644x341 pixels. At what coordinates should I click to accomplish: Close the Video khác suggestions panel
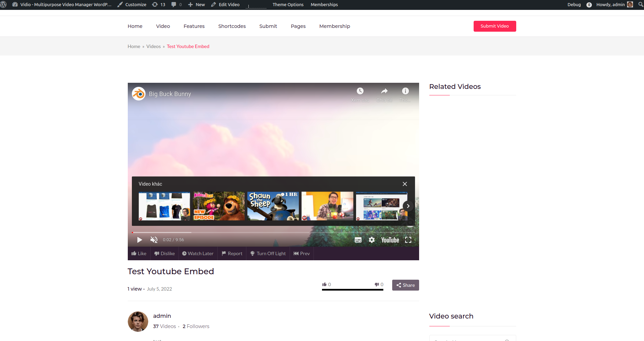click(x=404, y=184)
